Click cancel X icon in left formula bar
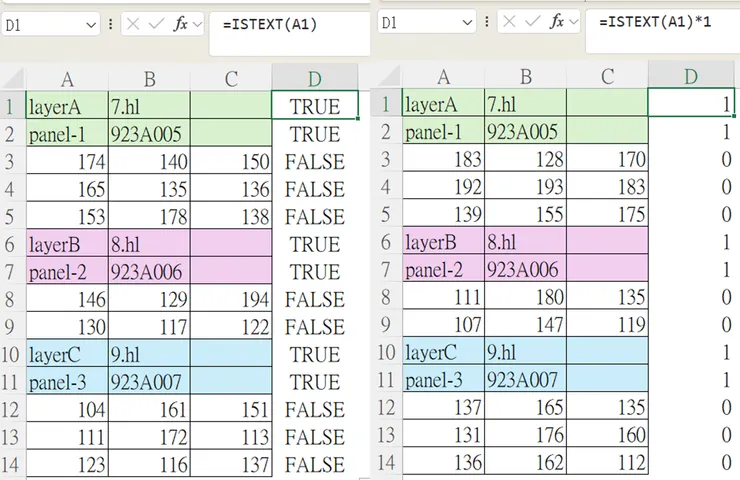Viewport: 740px width, 480px height. tap(133, 24)
